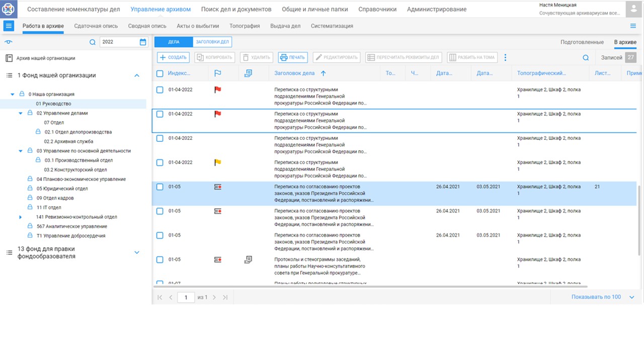Viewport: 644px width, 362px height.
Task: Click the hamburger menu icon at top left
Action: coord(9,26)
